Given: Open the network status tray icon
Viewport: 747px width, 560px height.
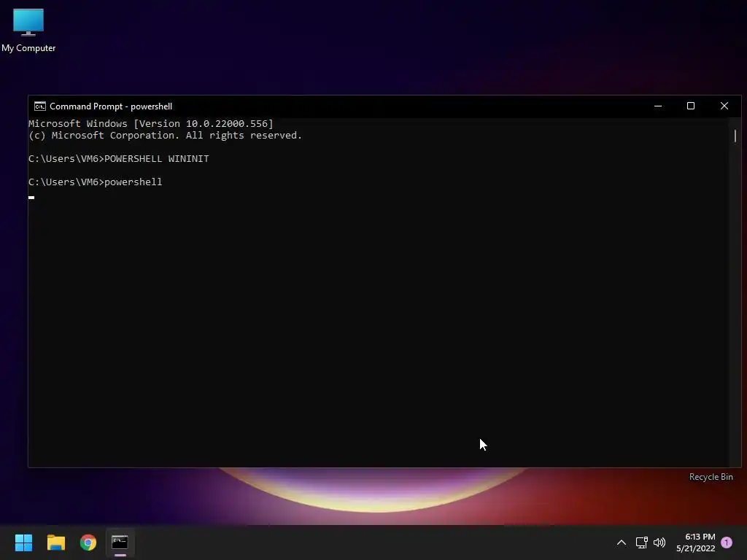Looking at the screenshot, I should coord(641,542).
